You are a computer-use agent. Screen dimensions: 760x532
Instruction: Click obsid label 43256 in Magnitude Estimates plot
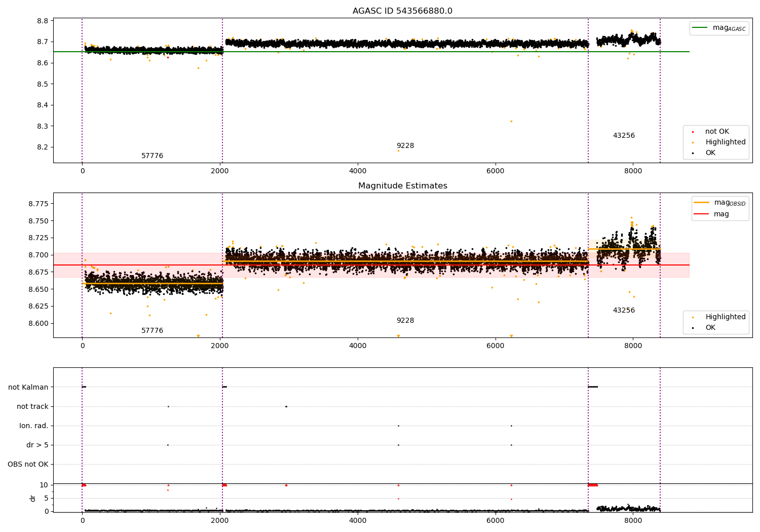coord(624,311)
